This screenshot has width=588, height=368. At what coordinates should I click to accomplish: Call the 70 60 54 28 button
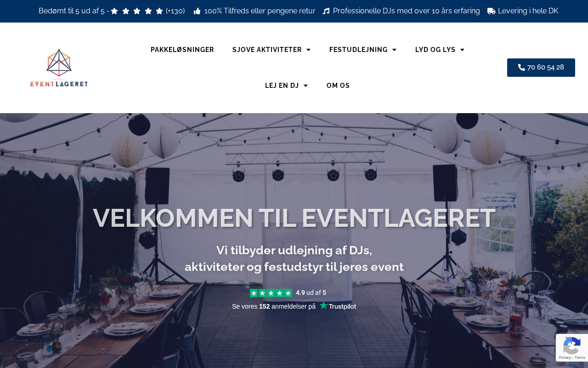541,68
